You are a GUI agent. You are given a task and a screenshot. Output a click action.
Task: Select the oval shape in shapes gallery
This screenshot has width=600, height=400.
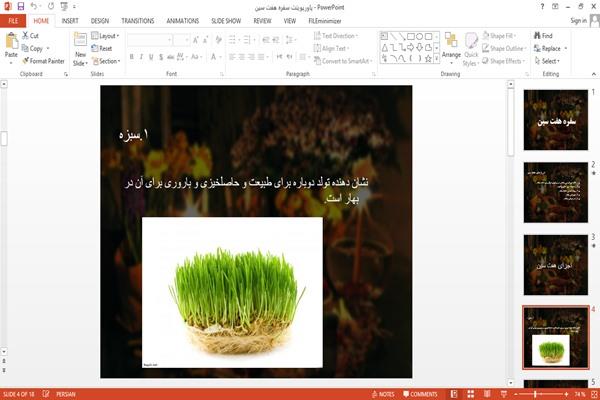(x=419, y=37)
